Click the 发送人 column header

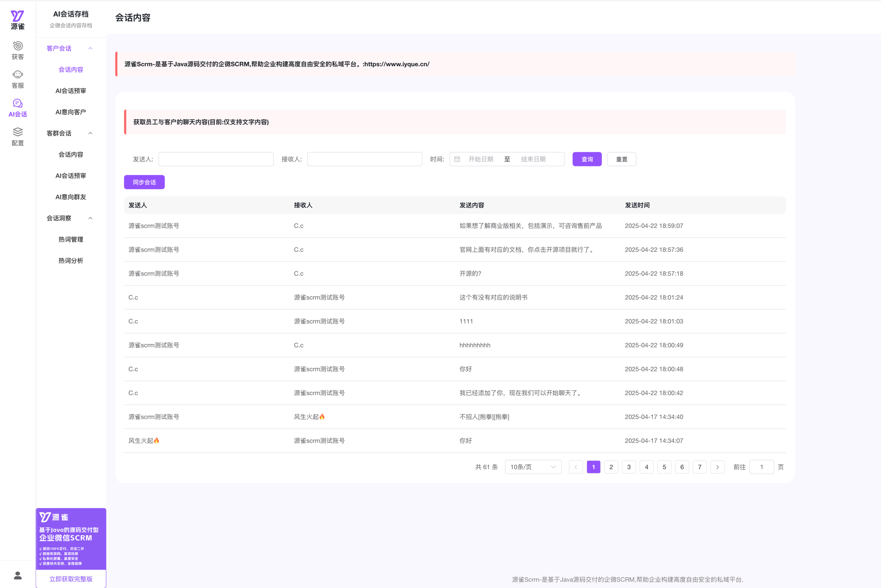[x=138, y=205]
